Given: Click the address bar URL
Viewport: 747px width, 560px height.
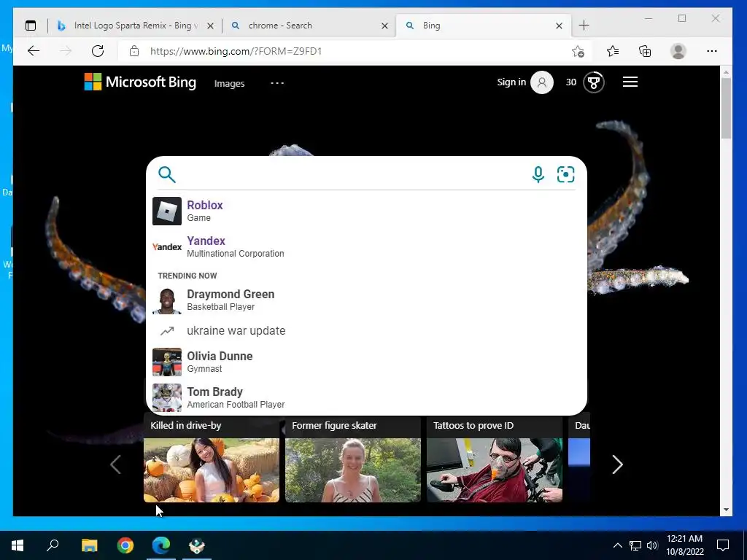Looking at the screenshot, I should (236, 51).
